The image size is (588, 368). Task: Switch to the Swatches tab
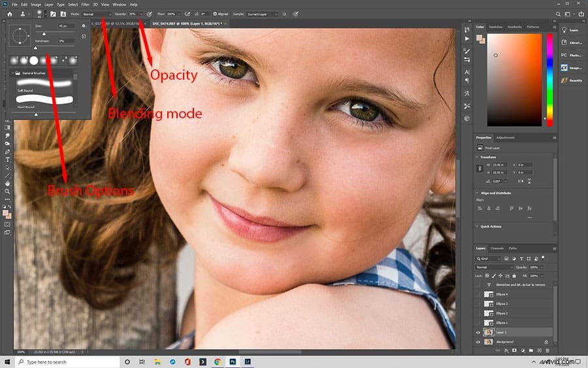[496, 27]
